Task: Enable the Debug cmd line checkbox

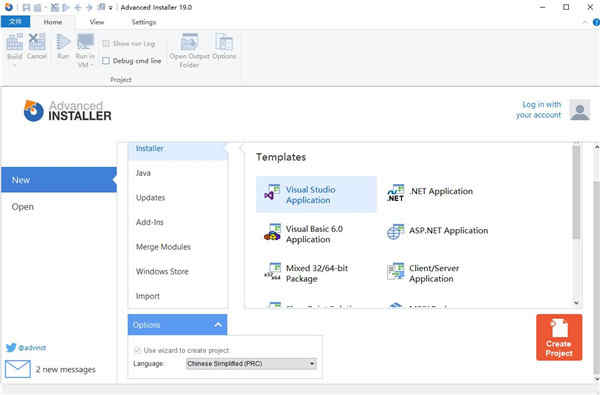Action: pyautogui.click(x=106, y=60)
